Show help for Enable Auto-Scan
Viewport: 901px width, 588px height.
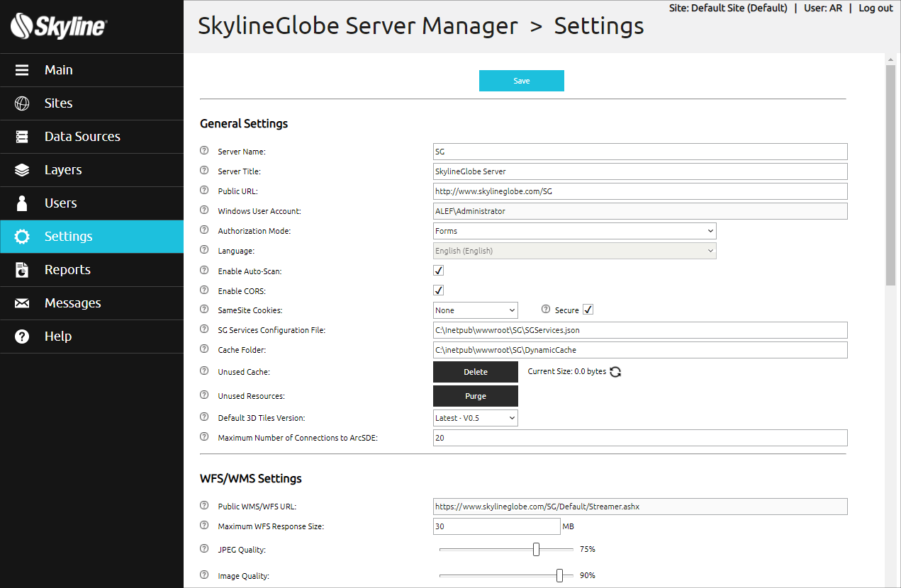204,270
